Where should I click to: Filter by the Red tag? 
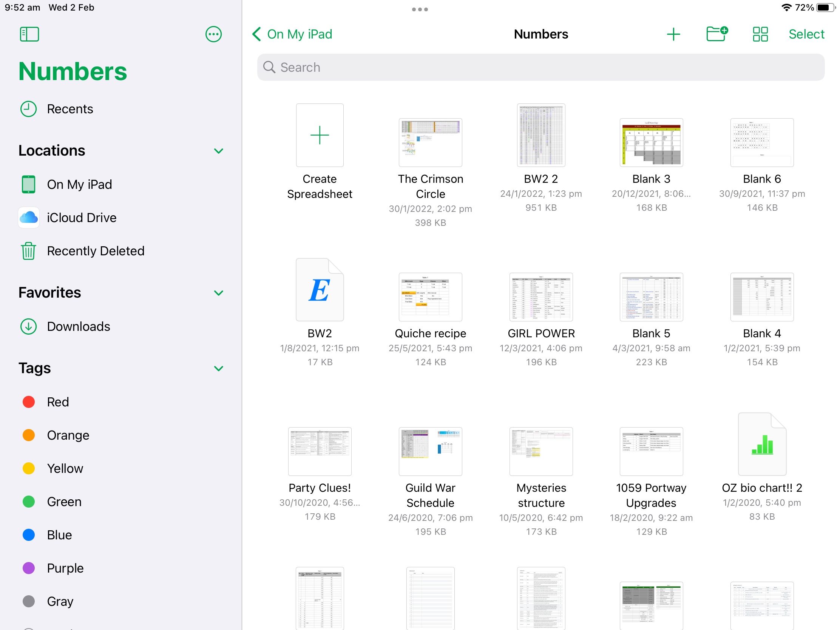click(58, 402)
